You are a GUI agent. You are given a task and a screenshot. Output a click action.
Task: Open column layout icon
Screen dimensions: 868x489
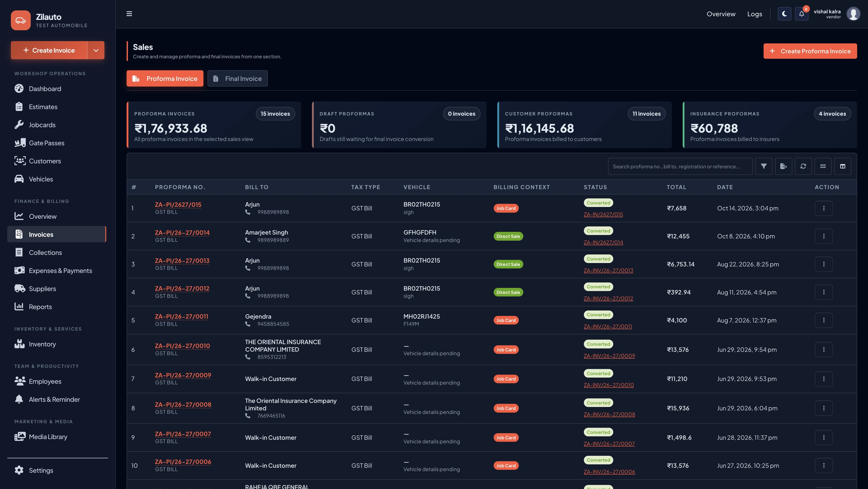click(x=843, y=166)
